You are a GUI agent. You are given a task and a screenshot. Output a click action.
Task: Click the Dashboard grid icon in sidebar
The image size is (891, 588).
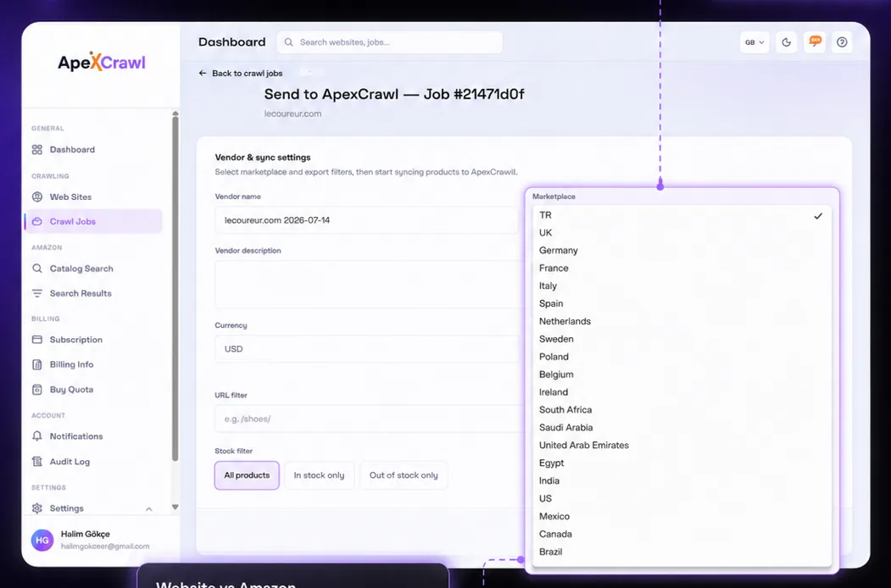pos(37,149)
